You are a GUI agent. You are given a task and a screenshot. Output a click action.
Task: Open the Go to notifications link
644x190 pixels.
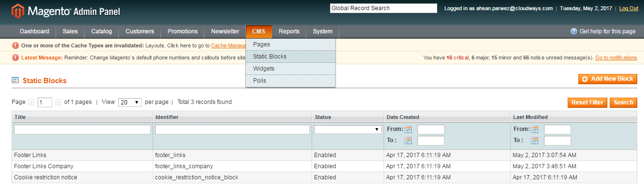[x=616, y=58]
